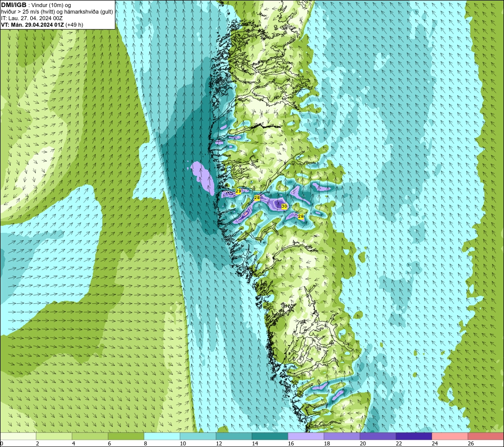Click the legend scale label '24'
504x447 pixels.
click(435, 444)
